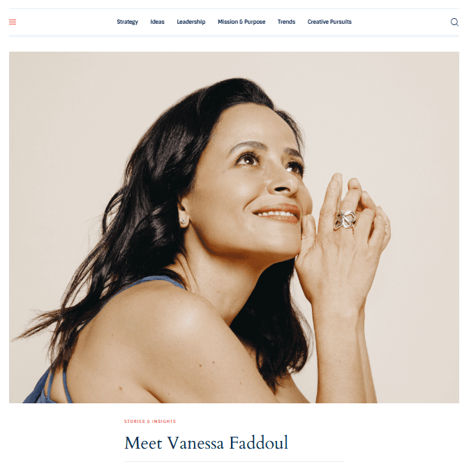This screenshot has width=476, height=471.
Task: Click the Stories & Insights category label
Action: click(150, 421)
